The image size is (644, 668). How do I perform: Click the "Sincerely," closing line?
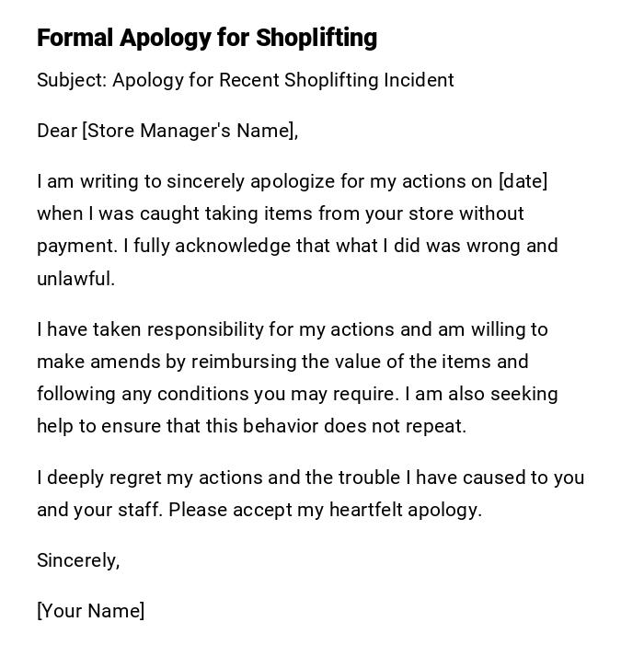78,560
